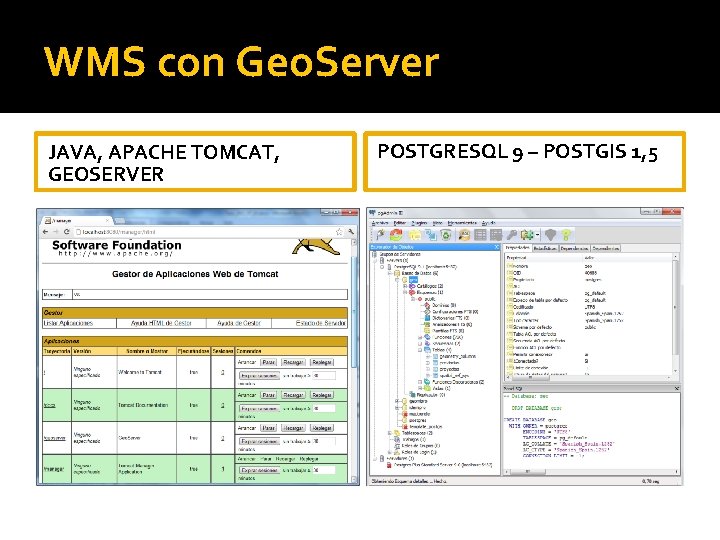This screenshot has width=720, height=540.
Task: Click the browser forward arrow in Chrome
Action: [56, 232]
